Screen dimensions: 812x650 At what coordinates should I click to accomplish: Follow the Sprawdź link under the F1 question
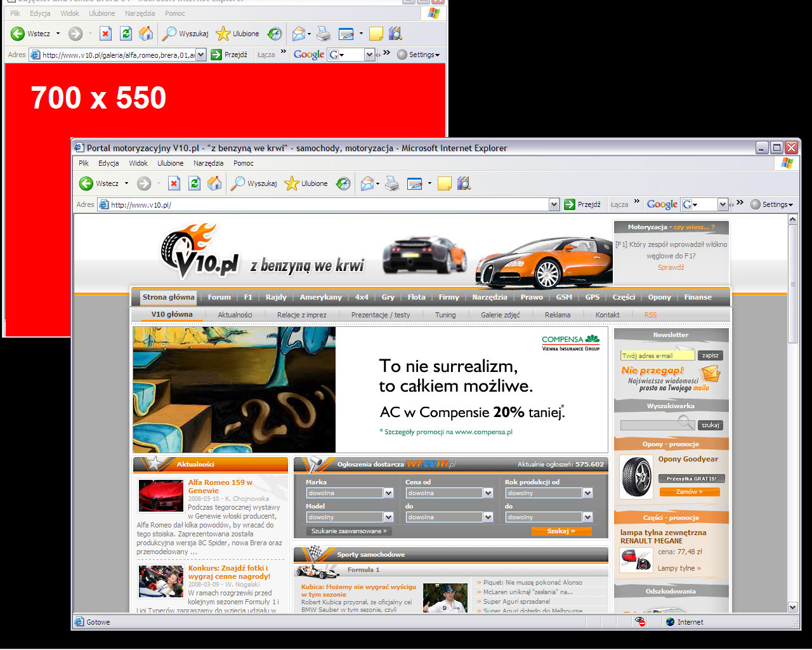[671, 267]
